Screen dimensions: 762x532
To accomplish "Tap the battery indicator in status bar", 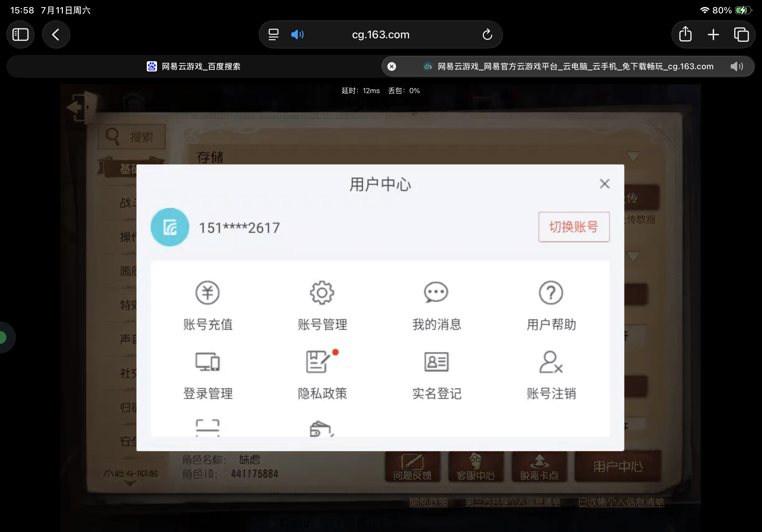I will (743, 10).
